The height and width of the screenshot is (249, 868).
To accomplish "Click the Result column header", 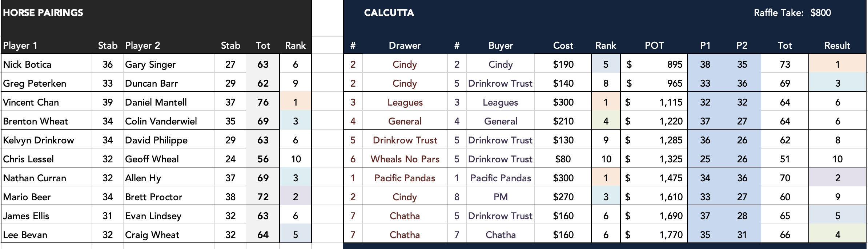I will click(837, 46).
